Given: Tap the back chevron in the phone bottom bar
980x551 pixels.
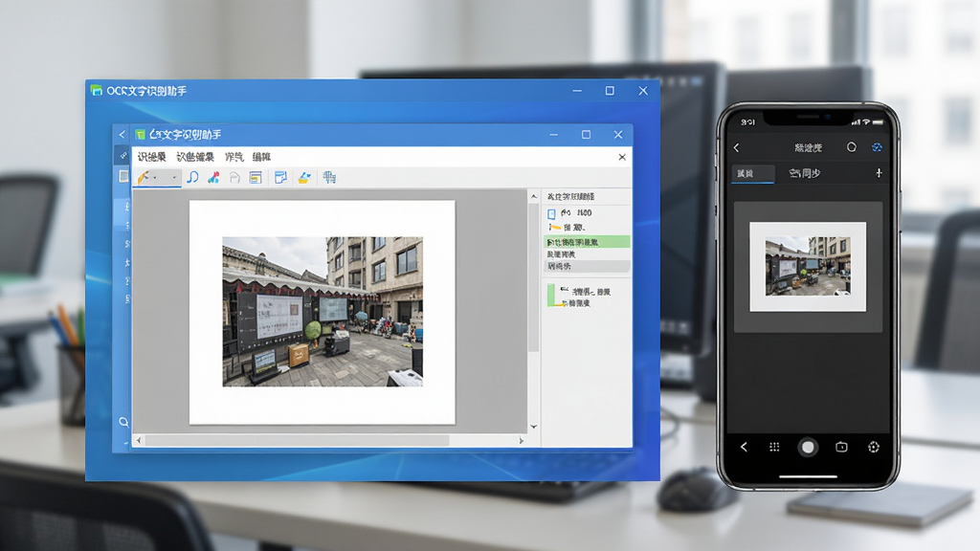Looking at the screenshot, I should click(x=744, y=447).
